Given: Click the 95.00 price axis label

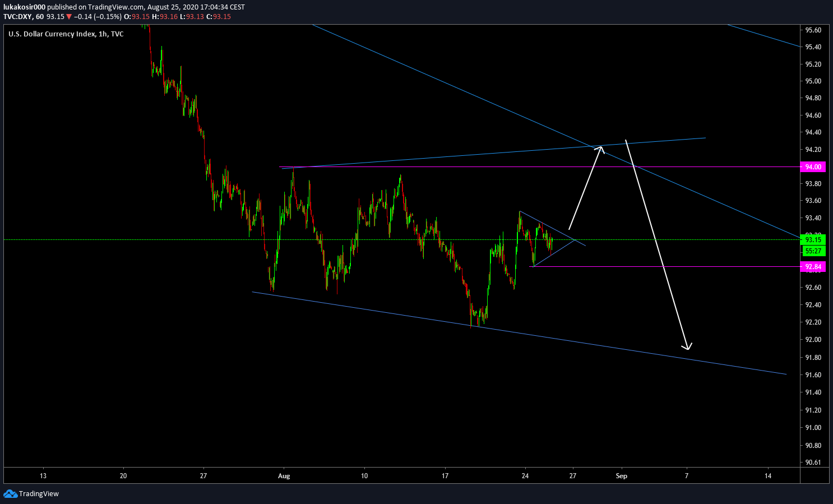Looking at the screenshot, I should 813,81.
